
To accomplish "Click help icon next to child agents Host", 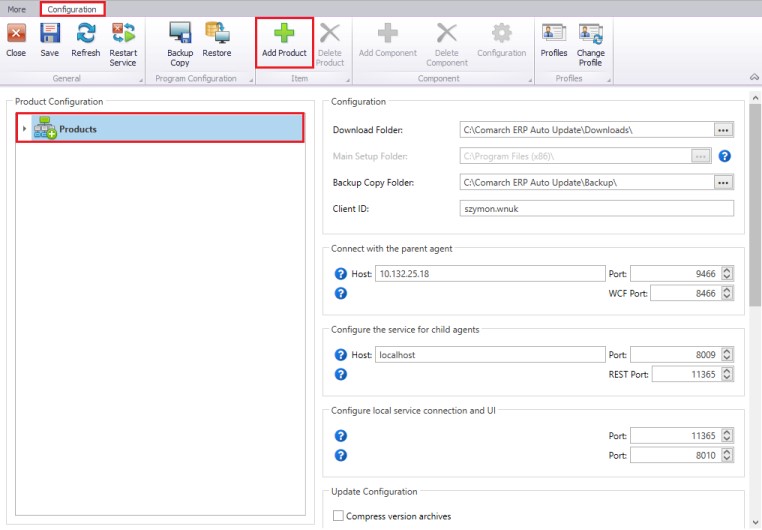I will 341,355.
